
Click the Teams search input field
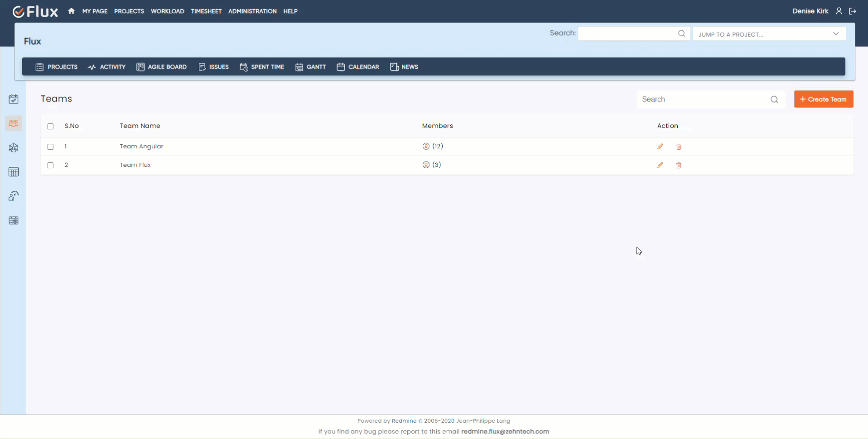[704, 99]
